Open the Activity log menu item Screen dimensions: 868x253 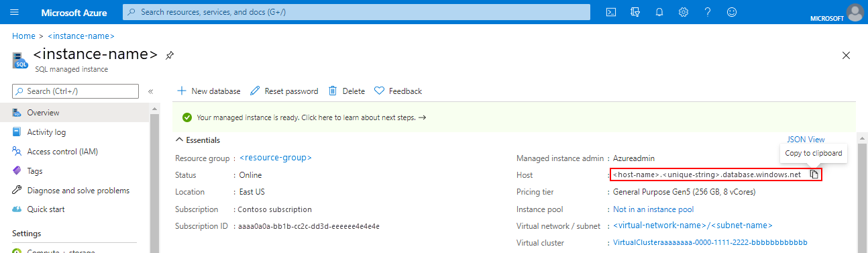(74, 132)
